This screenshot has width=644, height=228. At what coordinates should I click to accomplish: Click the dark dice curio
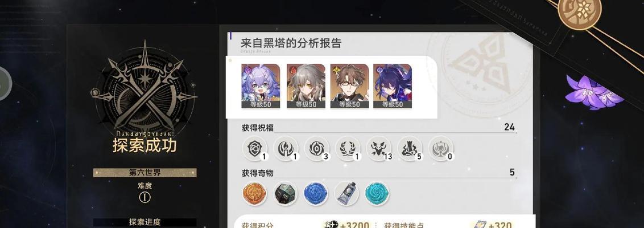pyautogui.click(x=286, y=194)
